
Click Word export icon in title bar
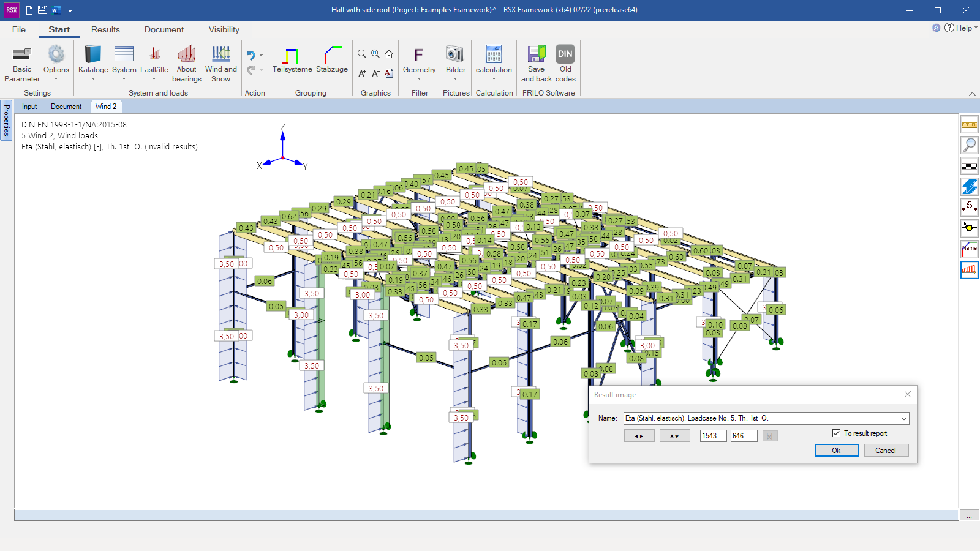56,10
